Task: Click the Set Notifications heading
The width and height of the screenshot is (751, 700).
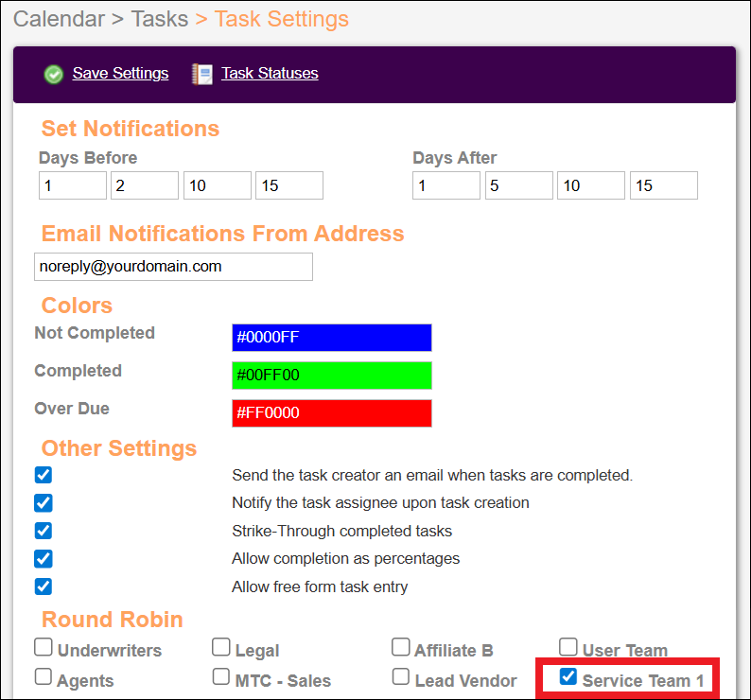Action: coord(131,129)
